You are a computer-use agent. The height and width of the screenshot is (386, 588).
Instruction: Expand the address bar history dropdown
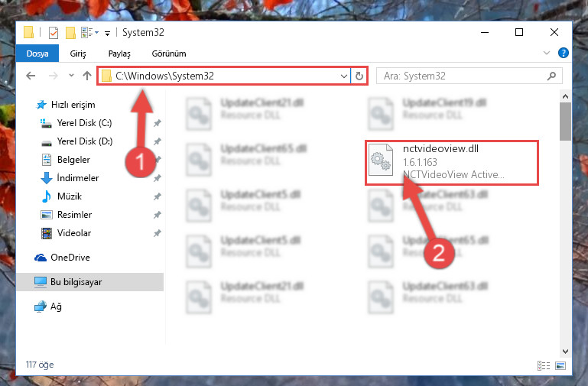[343, 76]
